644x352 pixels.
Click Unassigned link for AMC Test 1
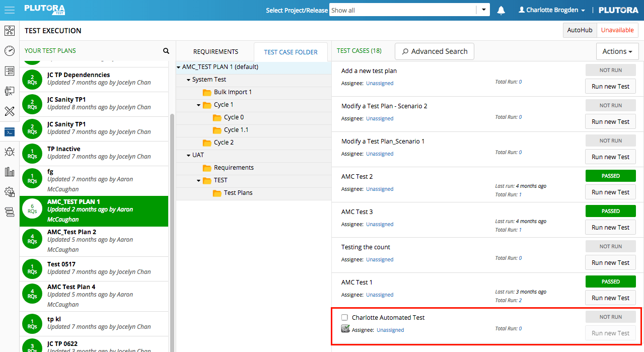click(x=380, y=295)
